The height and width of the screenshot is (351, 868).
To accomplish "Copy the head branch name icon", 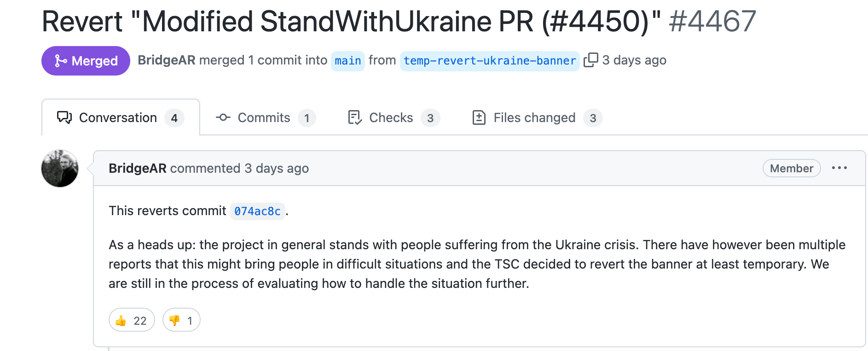I will 590,60.
